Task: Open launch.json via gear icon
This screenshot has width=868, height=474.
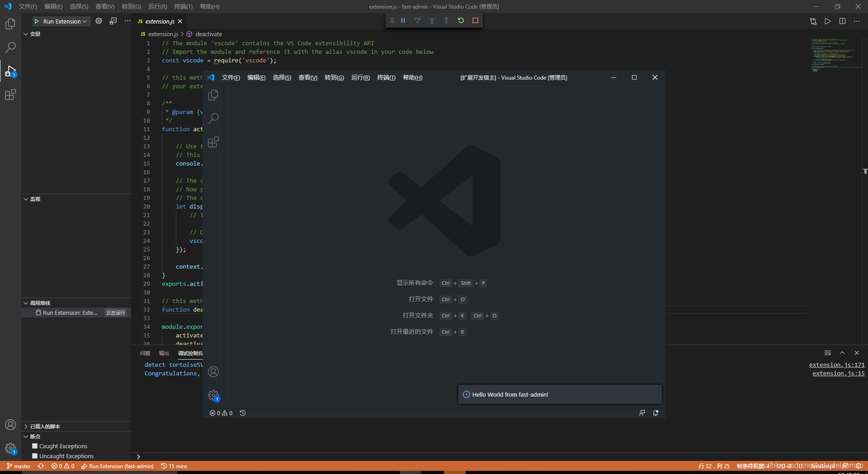Action: (x=99, y=21)
